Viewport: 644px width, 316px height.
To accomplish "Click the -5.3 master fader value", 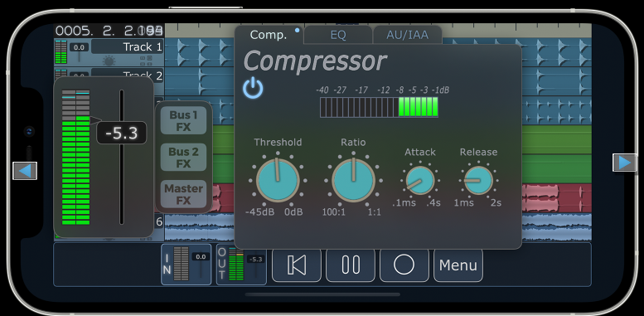I will 122,133.
